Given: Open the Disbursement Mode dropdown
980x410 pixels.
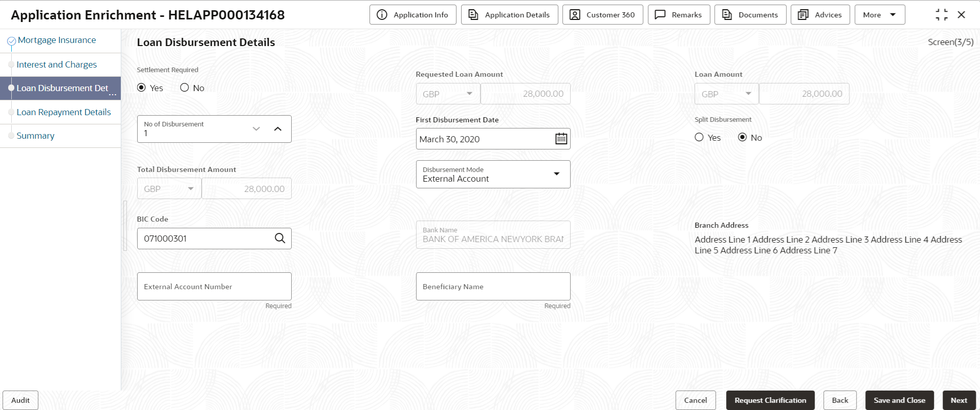Looking at the screenshot, I should point(493,175).
